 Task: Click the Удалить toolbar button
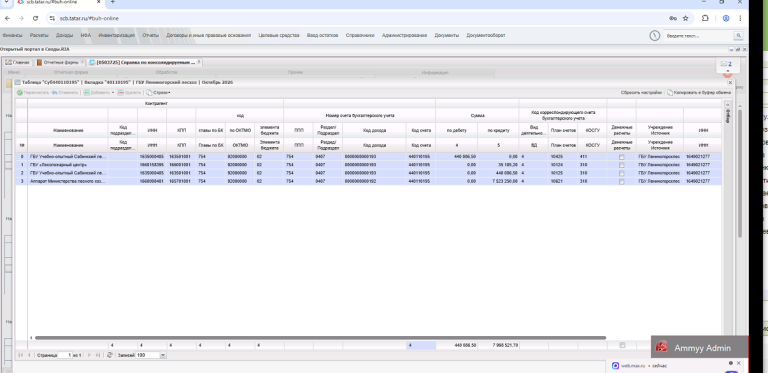(x=129, y=93)
